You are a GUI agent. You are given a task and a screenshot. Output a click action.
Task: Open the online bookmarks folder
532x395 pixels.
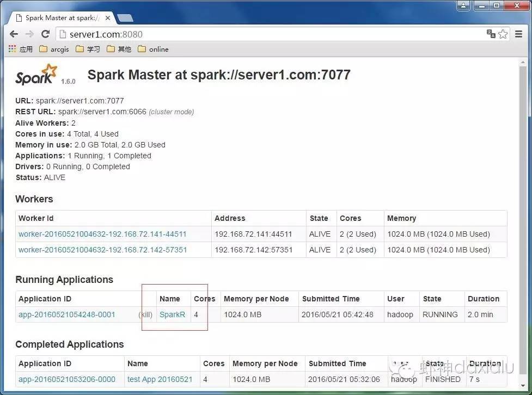[153, 49]
